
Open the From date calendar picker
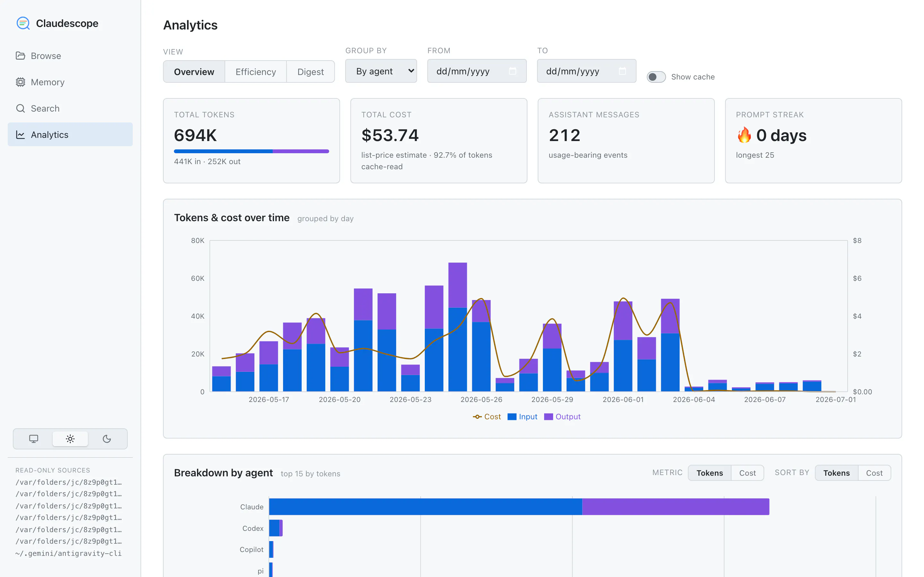tap(513, 71)
